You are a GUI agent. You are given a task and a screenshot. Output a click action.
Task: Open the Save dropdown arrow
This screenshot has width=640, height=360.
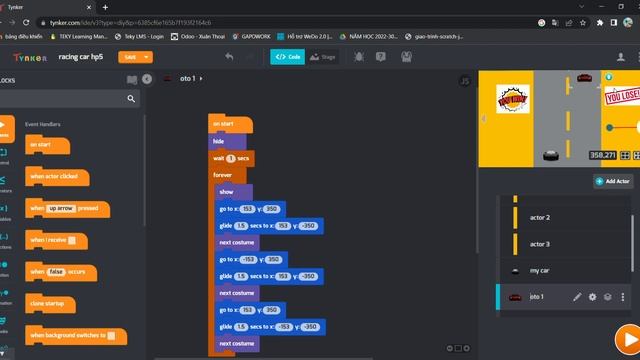tap(146, 57)
